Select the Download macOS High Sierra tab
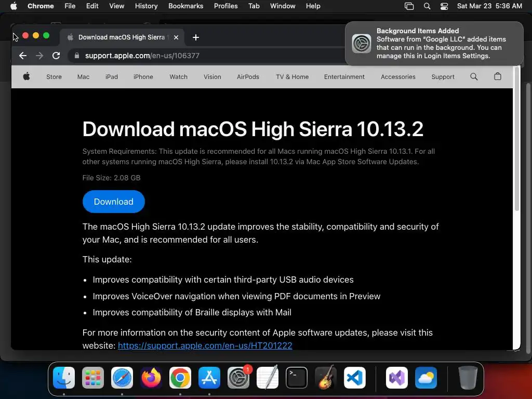The width and height of the screenshot is (532, 399). [x=122, y=37]
